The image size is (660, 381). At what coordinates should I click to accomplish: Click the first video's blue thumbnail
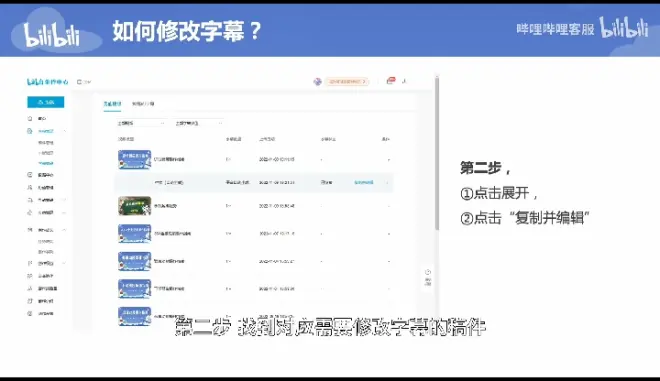pyautogui.click(x=134, y=159)
